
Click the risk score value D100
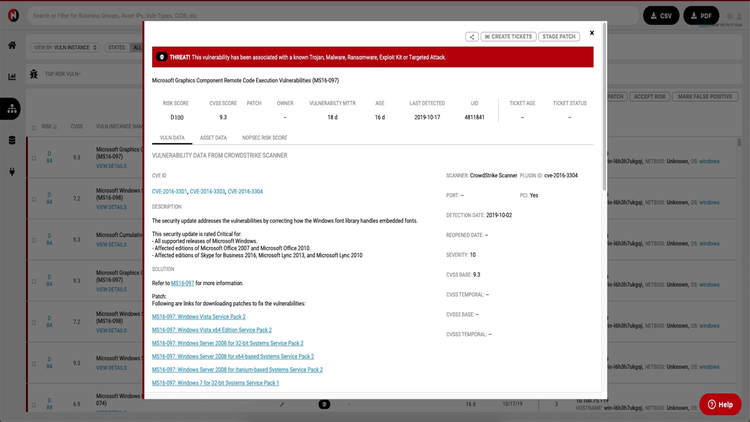coord(176,117)
